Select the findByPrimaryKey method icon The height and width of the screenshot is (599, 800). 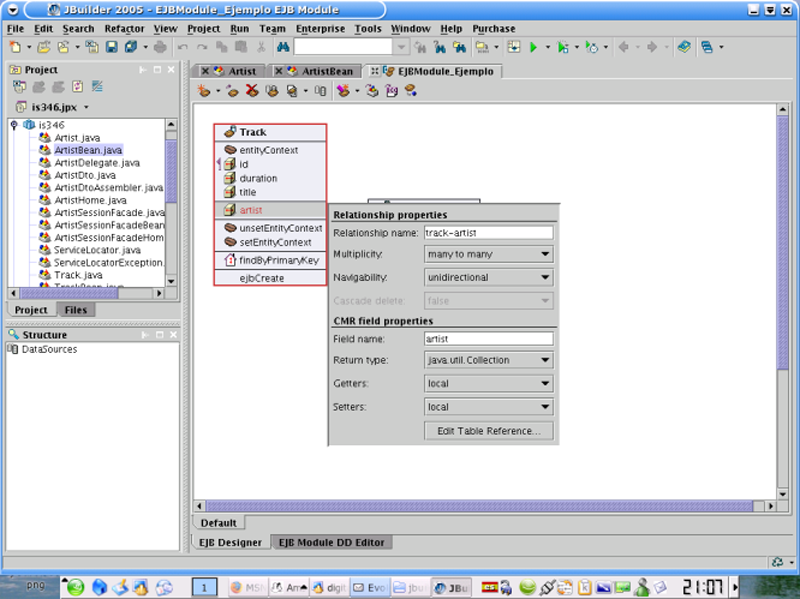(x=230, y=260)
